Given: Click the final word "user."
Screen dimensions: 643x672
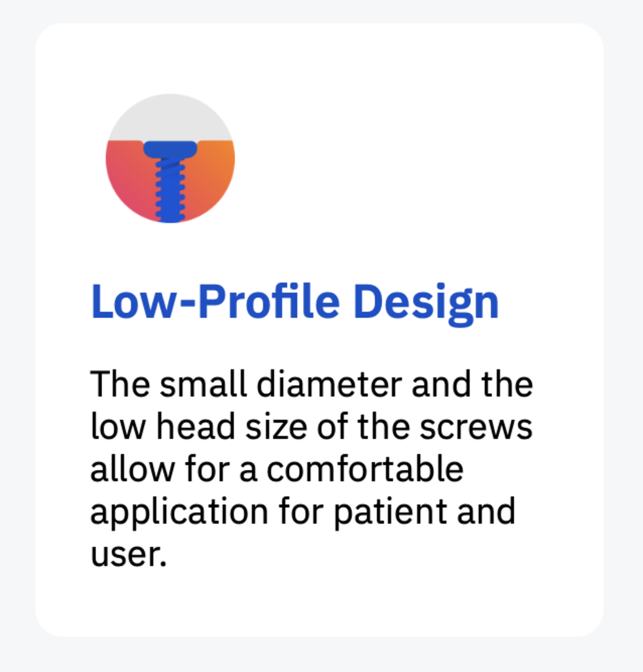Looking at the screenshot, I should coord(129,555).
